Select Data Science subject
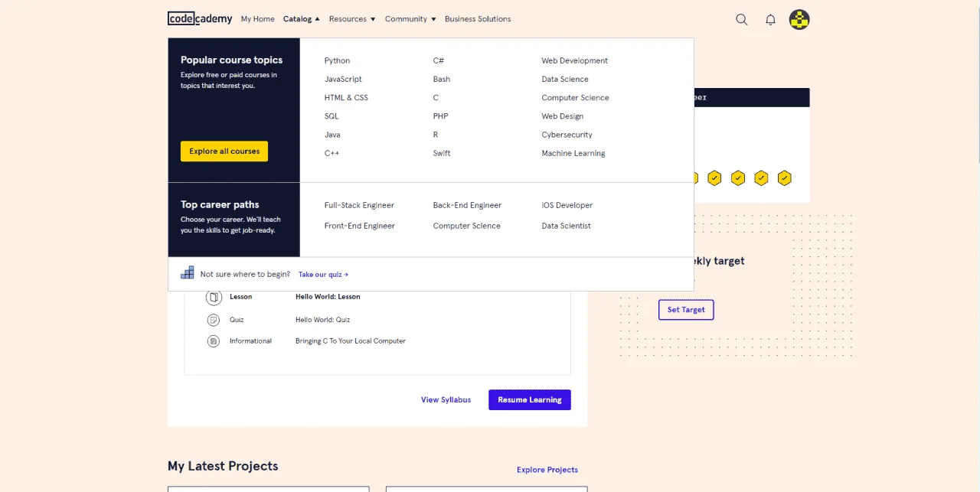Image resolution: width=980 pixels, height=492 pixels. (565, 79)
